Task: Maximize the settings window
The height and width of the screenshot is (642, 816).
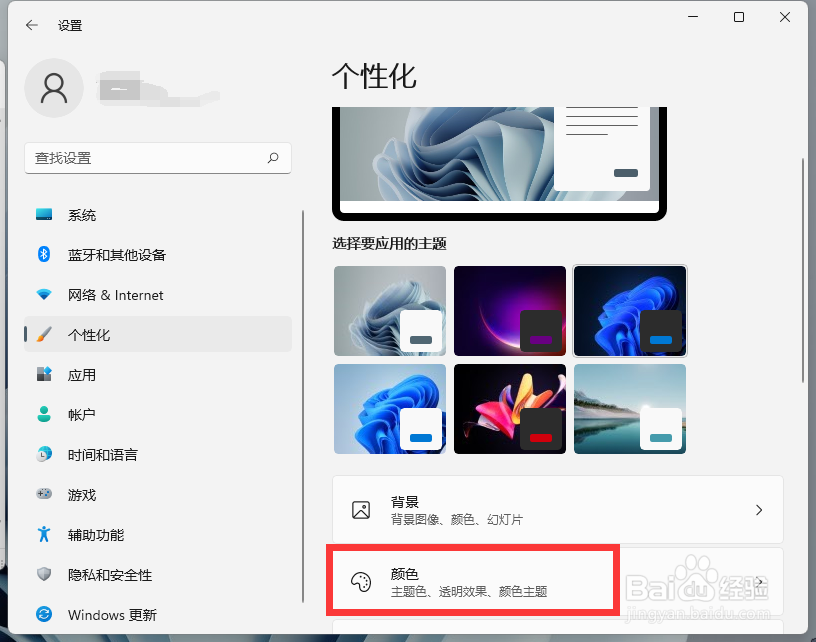Action: point(738,17)
